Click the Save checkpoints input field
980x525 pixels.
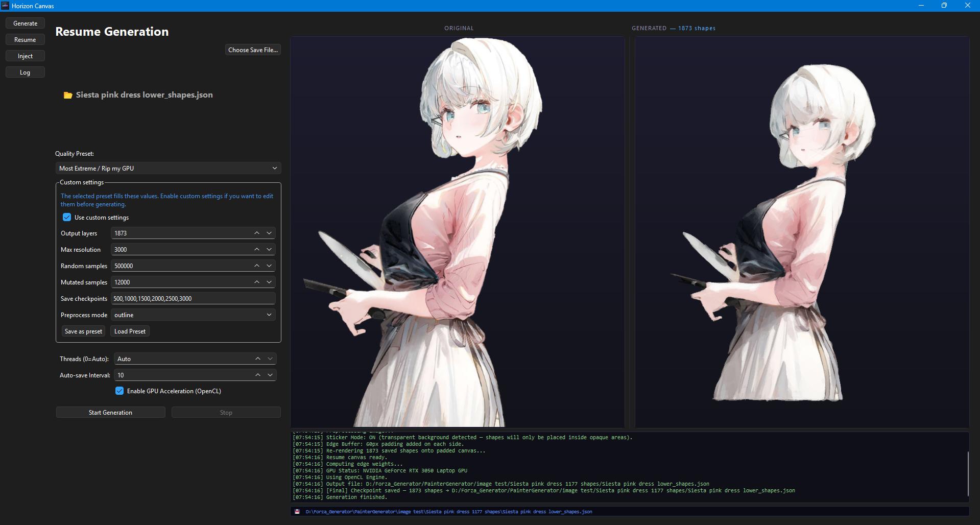[x=193, y=298]
